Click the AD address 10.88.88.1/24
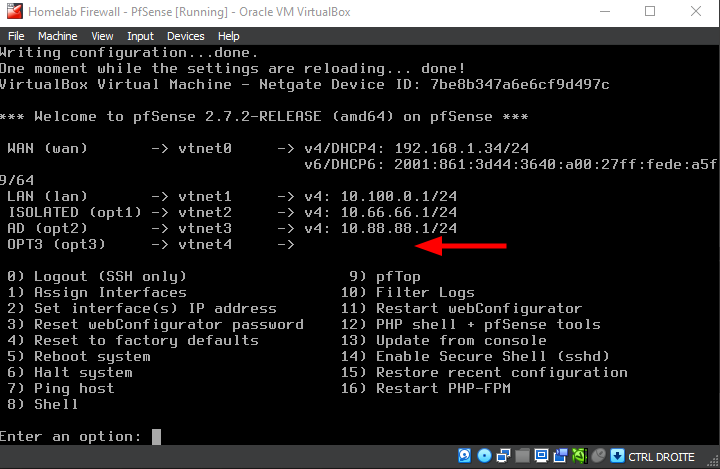This screenshot has width=720, height=469. click(x=399, y=228)
